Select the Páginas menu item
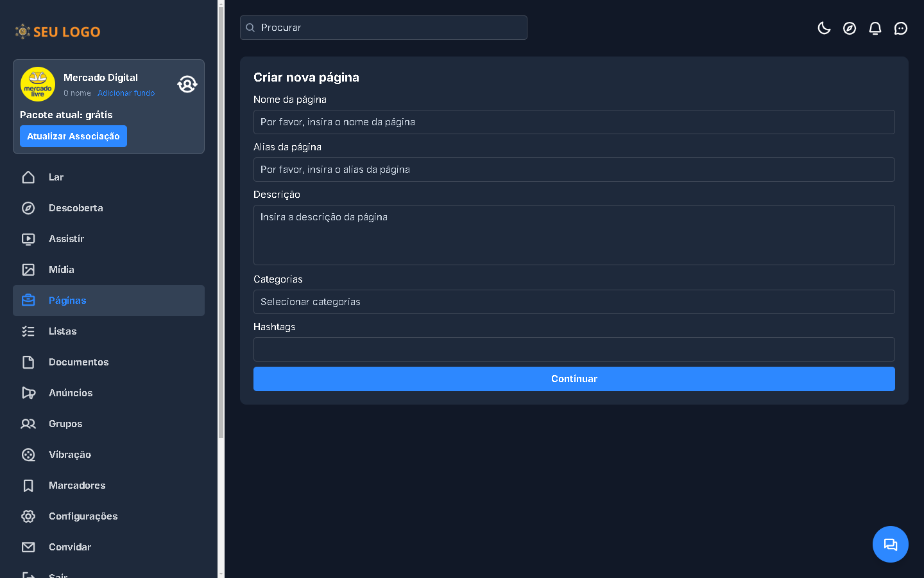This screenshot has height=578, width=924. point(67,301)
